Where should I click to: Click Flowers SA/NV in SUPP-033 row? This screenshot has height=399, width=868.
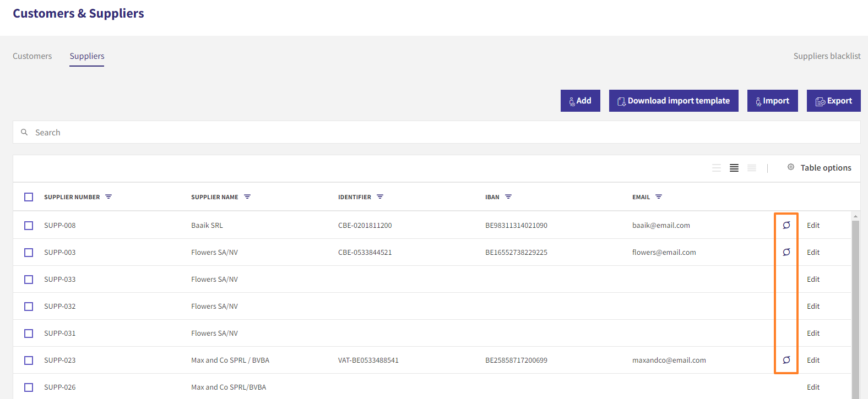click(x=214, y=279)
